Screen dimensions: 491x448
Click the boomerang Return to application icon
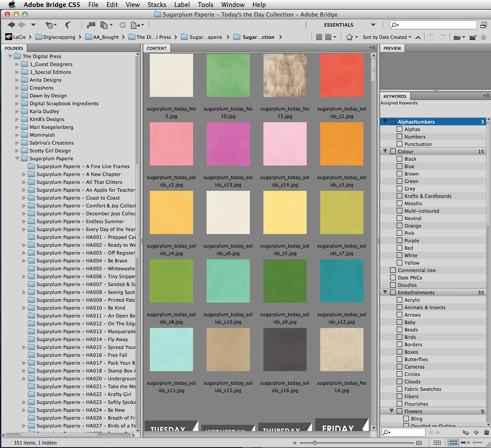68,25
